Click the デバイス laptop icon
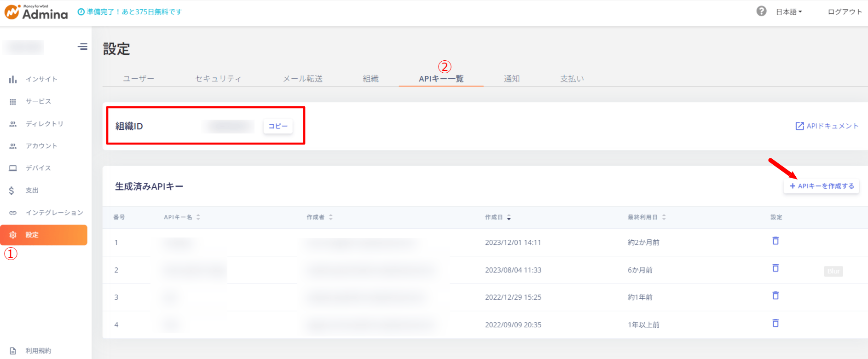 [13, 168]
